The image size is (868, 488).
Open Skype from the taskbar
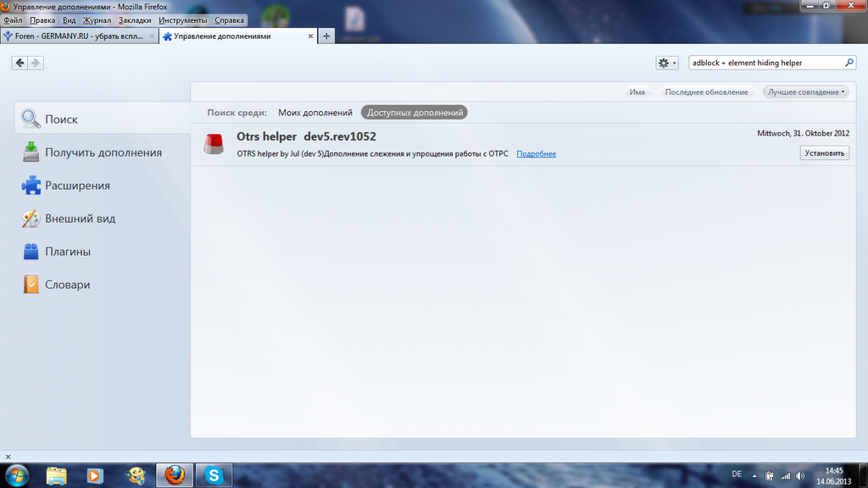(x=214, y=474)
